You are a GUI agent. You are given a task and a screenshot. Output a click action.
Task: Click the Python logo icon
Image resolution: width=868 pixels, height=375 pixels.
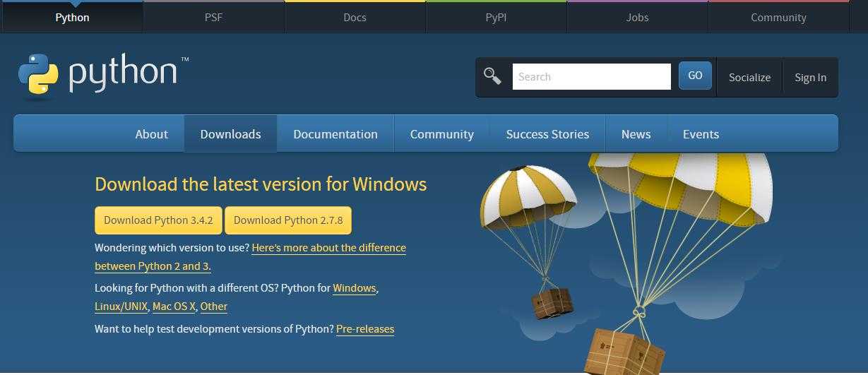tap(38, 74)
